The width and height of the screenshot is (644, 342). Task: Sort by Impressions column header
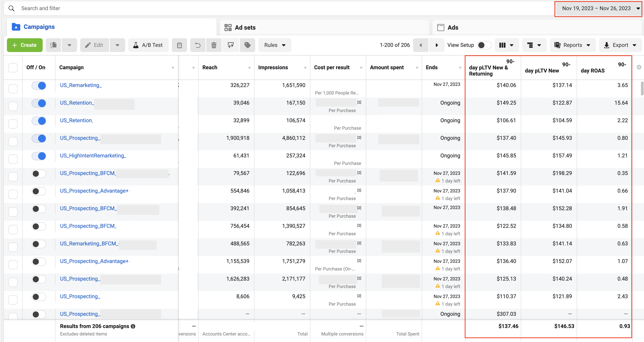coord(273,68)
